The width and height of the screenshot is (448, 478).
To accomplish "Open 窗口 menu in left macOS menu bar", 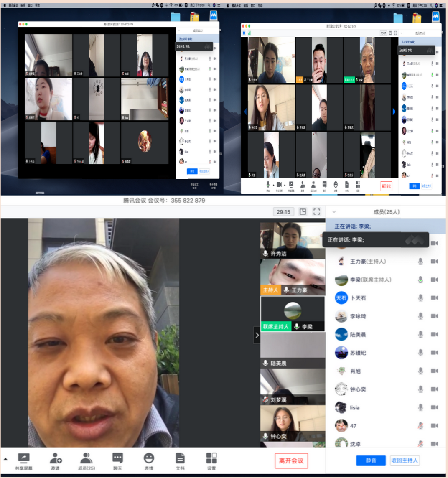I will 30,5.
